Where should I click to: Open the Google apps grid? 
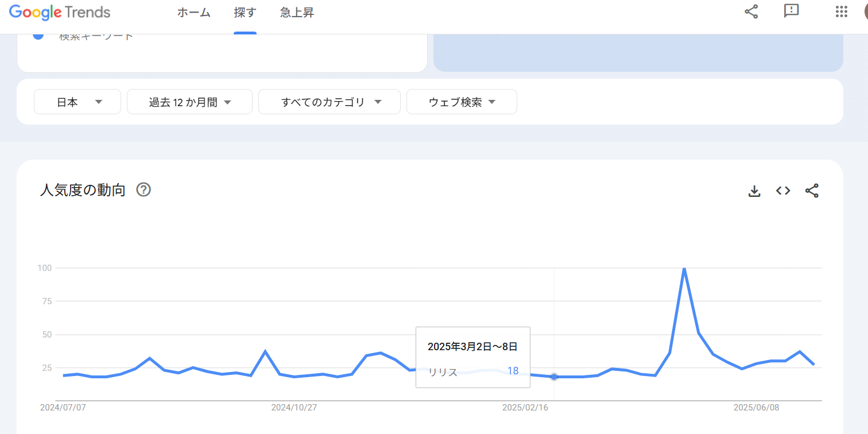842,12
